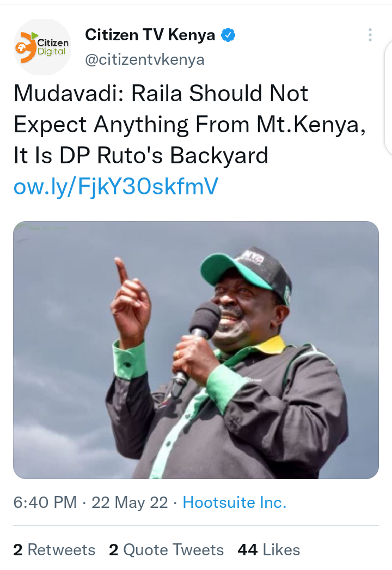This screenshot has width=392, height=570.
Task: Open the tweet photo of man speaking
Action: coord(196,350)
